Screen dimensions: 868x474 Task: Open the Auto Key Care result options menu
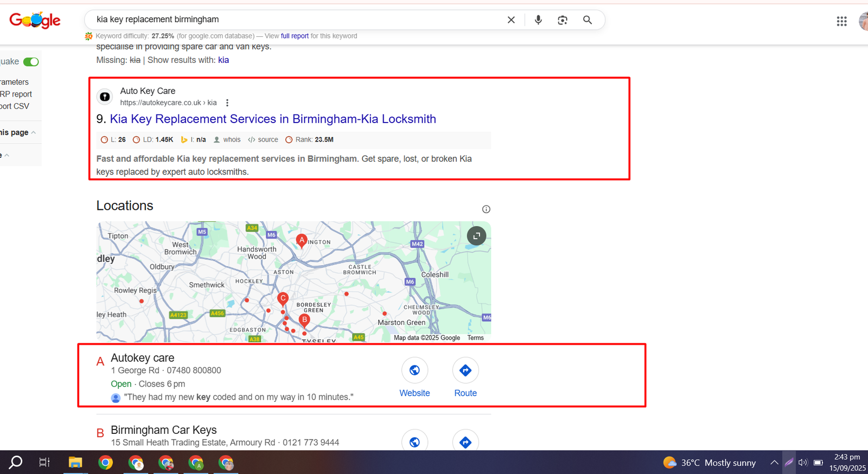227,103
